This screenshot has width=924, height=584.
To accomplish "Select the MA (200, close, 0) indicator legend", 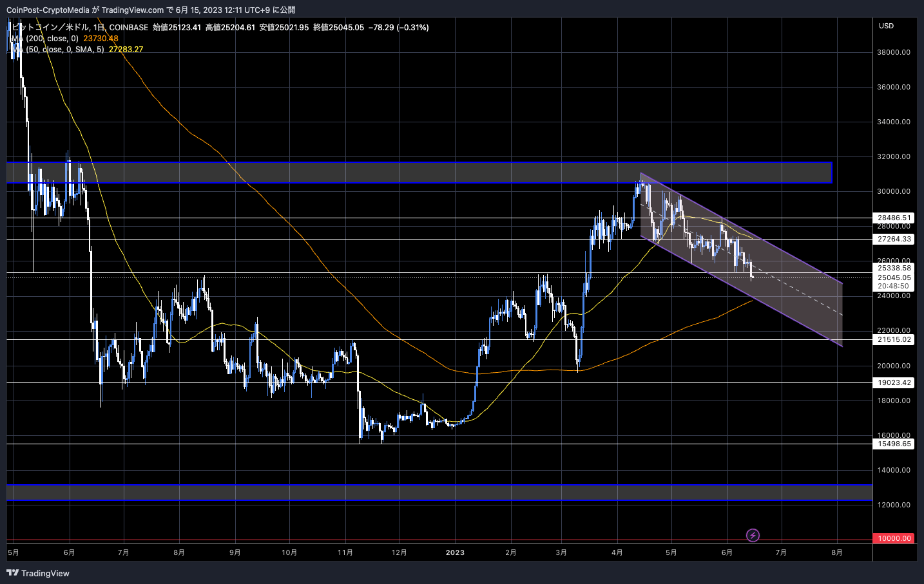I will (45, 39).
